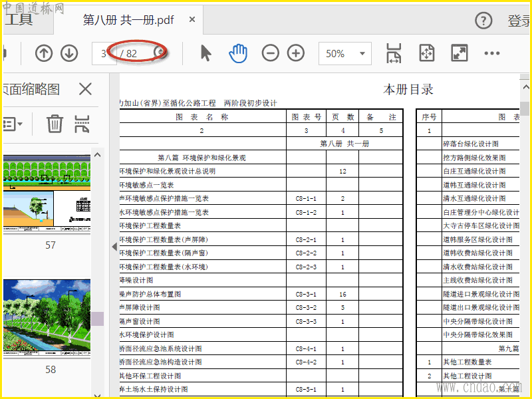Click the 图表号 column header
Image resolution: width=532 pixels, height=399 pixels.
point(306,117)
